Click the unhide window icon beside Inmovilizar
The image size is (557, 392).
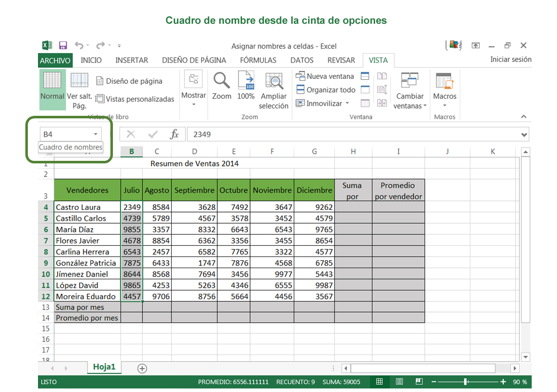pyautogui.click(x=365, y=103)
